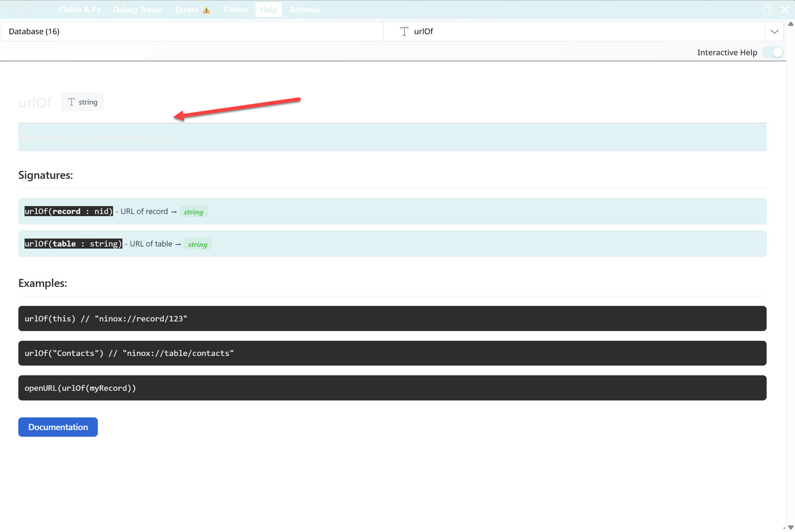Switch to the Debug Tracer tab

pos(138,10)
